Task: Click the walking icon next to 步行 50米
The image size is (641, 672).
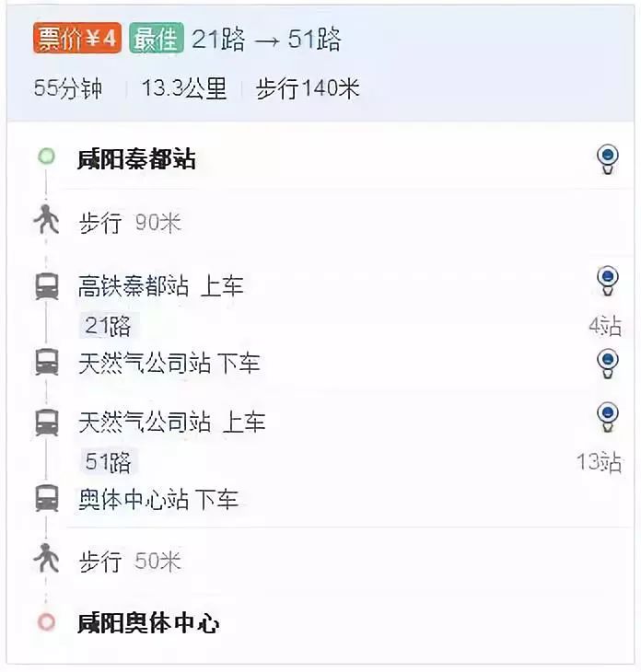Action: [x=46, y=558]
